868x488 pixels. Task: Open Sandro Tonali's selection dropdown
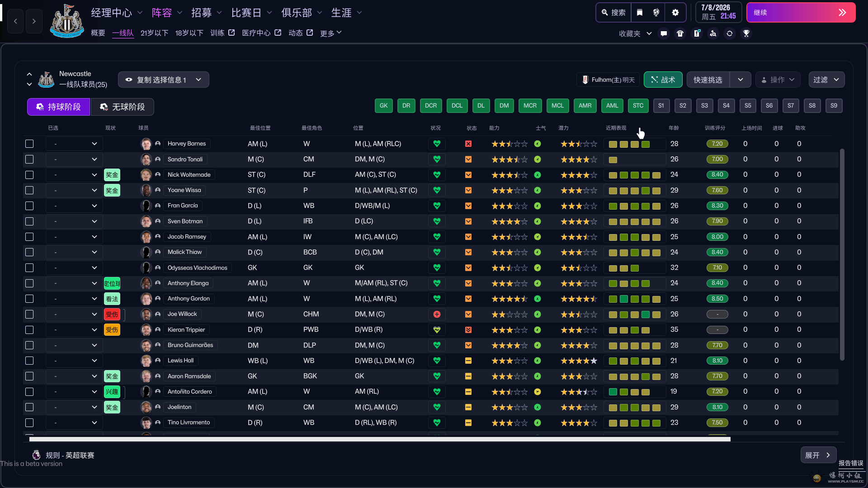[x=74, y=159]
